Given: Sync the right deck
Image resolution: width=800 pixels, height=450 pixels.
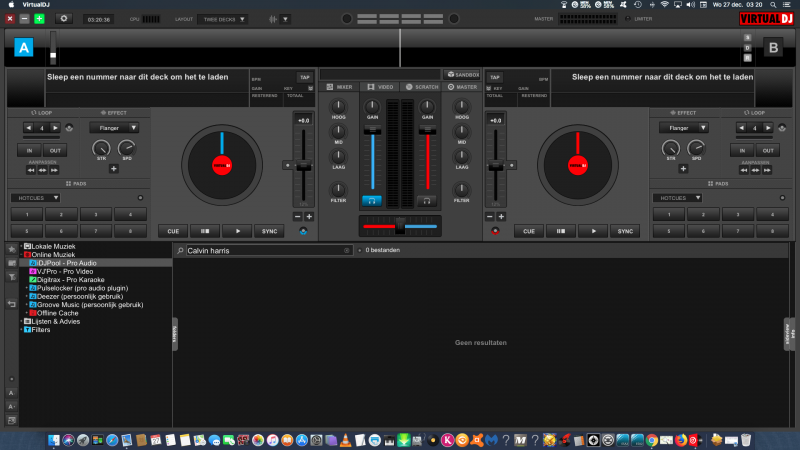Looking at the screenshot, I should 626,231.
